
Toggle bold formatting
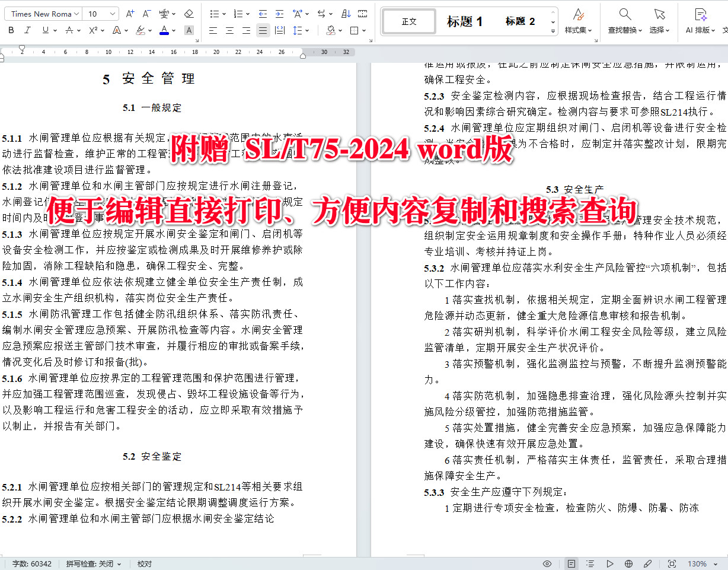coord(11,30)
